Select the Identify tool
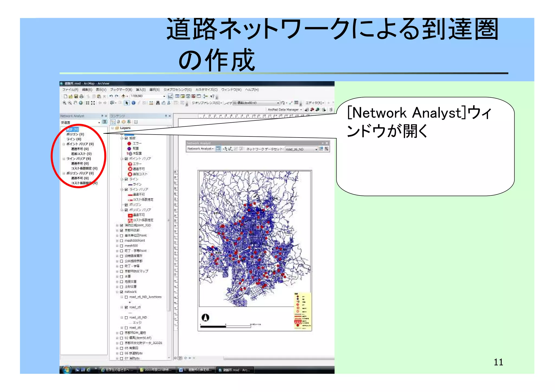This screenshot has height=392, width=555. coord(133,103)
